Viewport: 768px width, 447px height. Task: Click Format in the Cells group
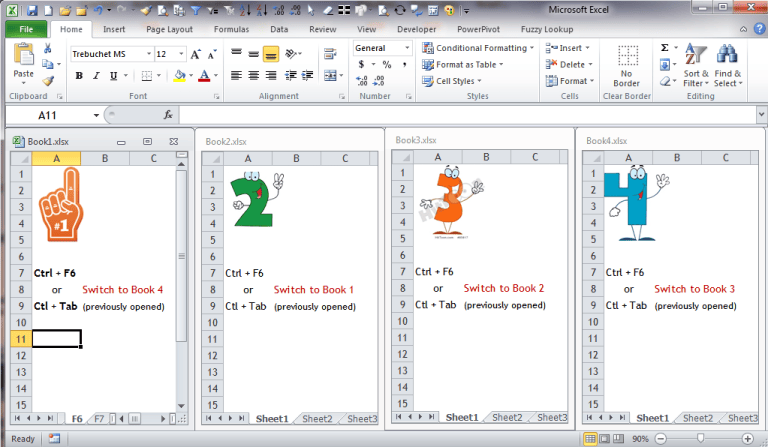[570, 81]
